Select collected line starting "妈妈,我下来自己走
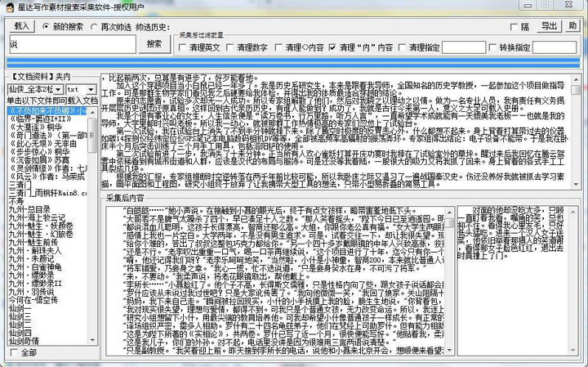Image resolution: width=588 pixels, height=367 pixels. pos(275,302)
